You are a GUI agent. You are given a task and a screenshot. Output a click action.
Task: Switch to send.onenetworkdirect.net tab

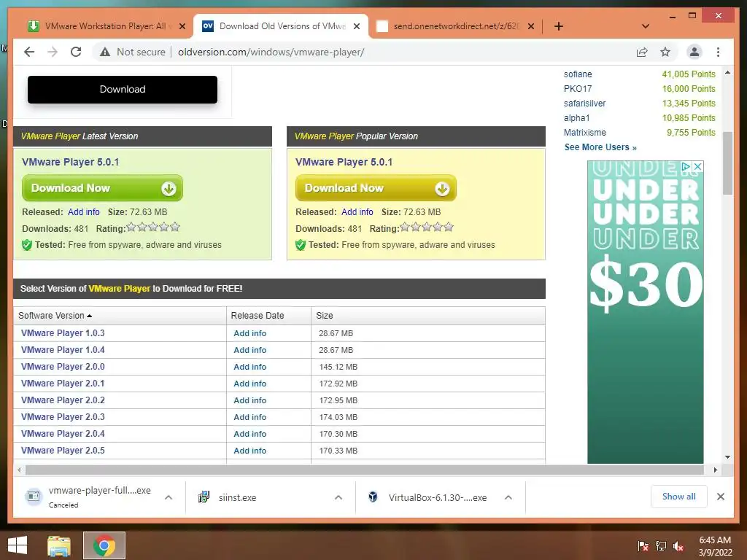[x=456, y=26]
